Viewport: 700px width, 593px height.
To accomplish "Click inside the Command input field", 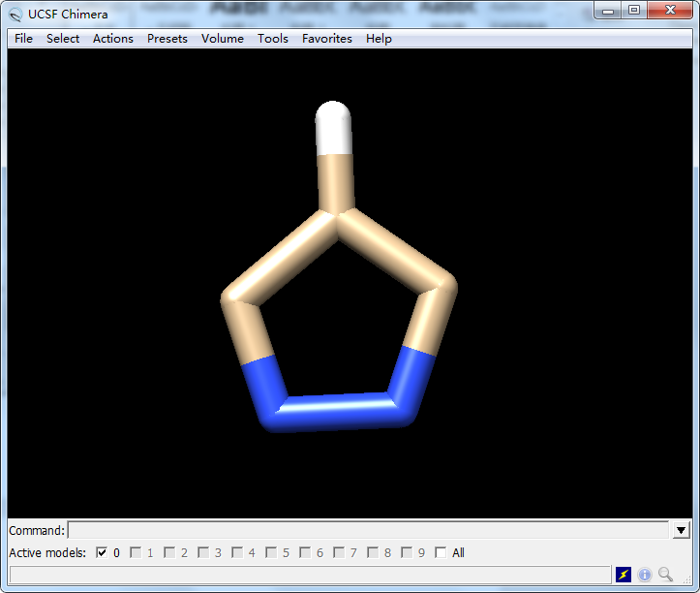I will [368, 530].
